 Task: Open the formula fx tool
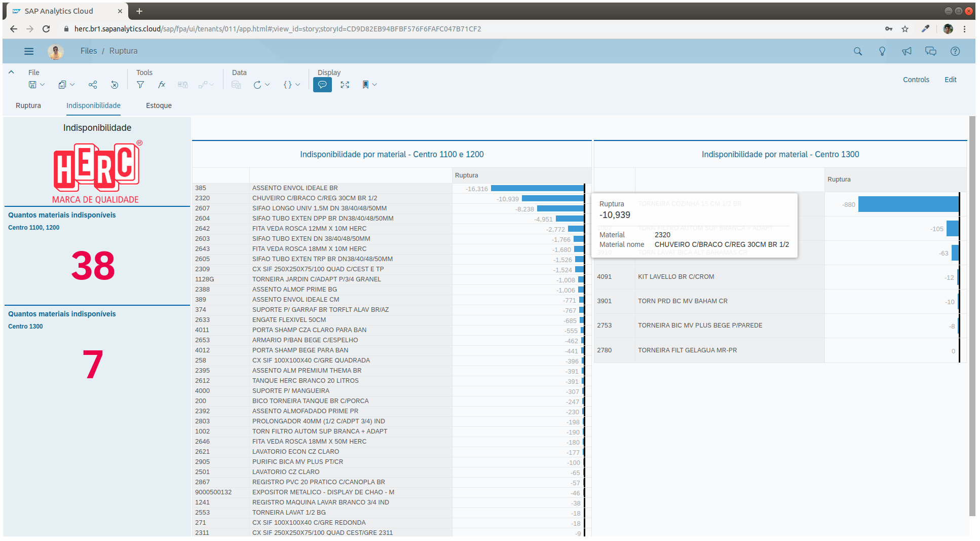click(x=162, y=85)
